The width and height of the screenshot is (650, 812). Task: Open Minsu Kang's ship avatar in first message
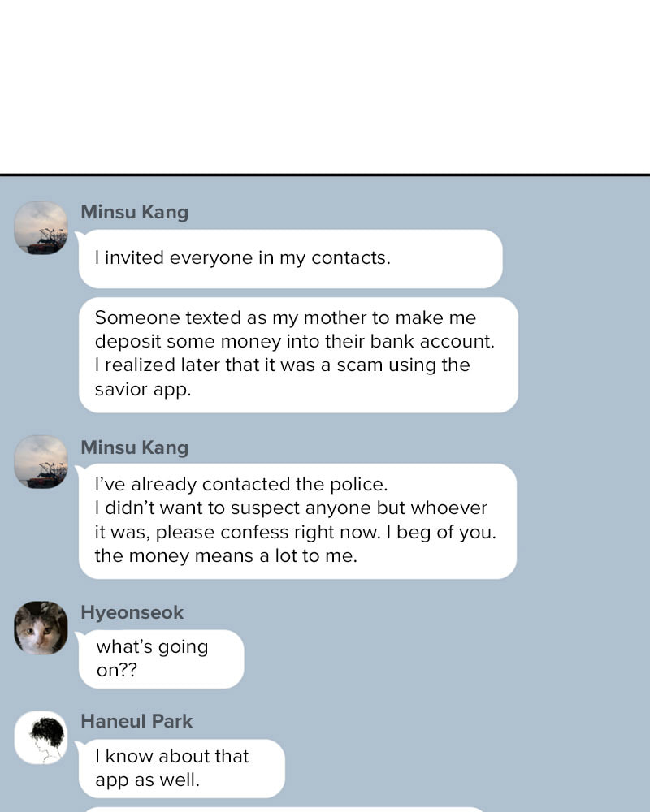click(x=41, y=228)
